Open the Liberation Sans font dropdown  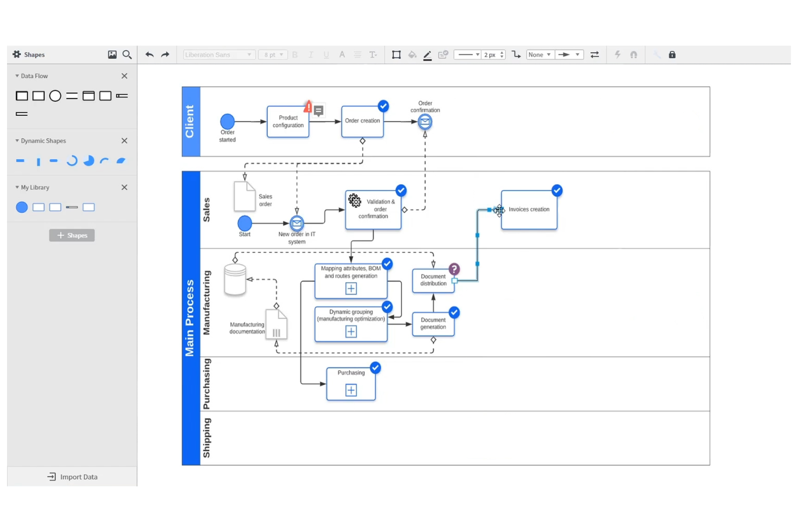pos(218,54)
